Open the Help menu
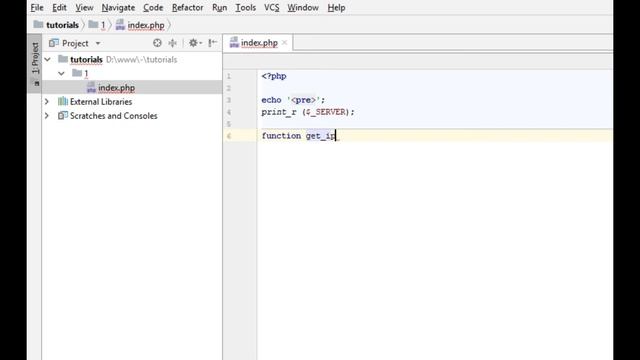The height and width of the screenshot is (360, 640). [x=336, y=8]
